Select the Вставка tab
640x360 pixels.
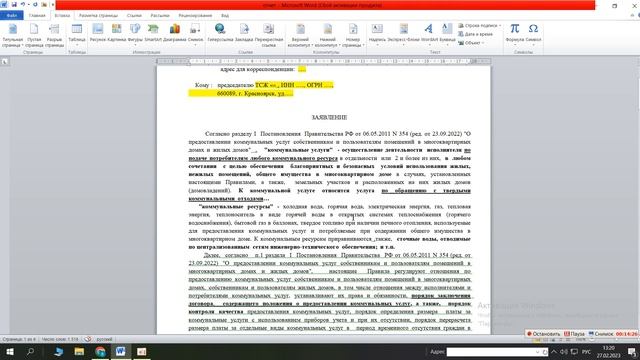click(x=62, y=16)
